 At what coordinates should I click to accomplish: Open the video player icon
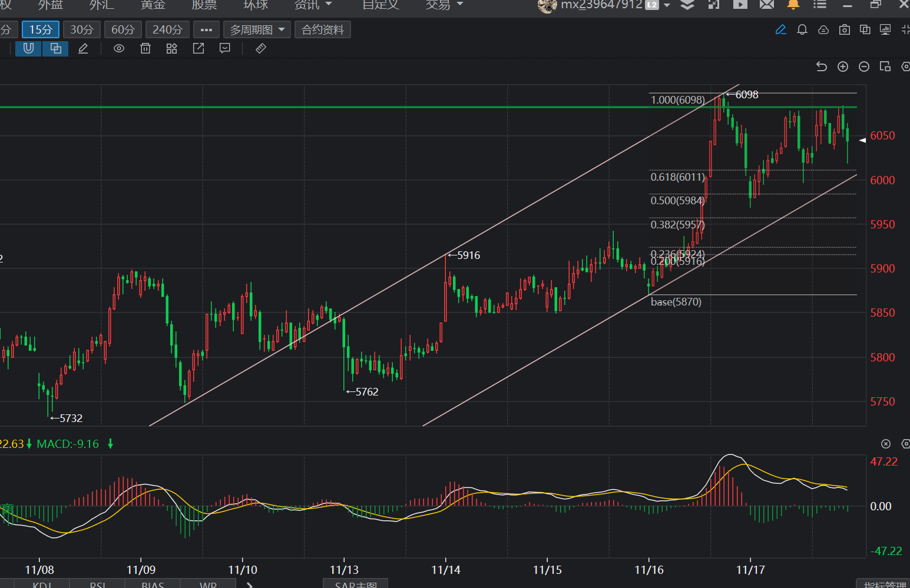[740, 5]
